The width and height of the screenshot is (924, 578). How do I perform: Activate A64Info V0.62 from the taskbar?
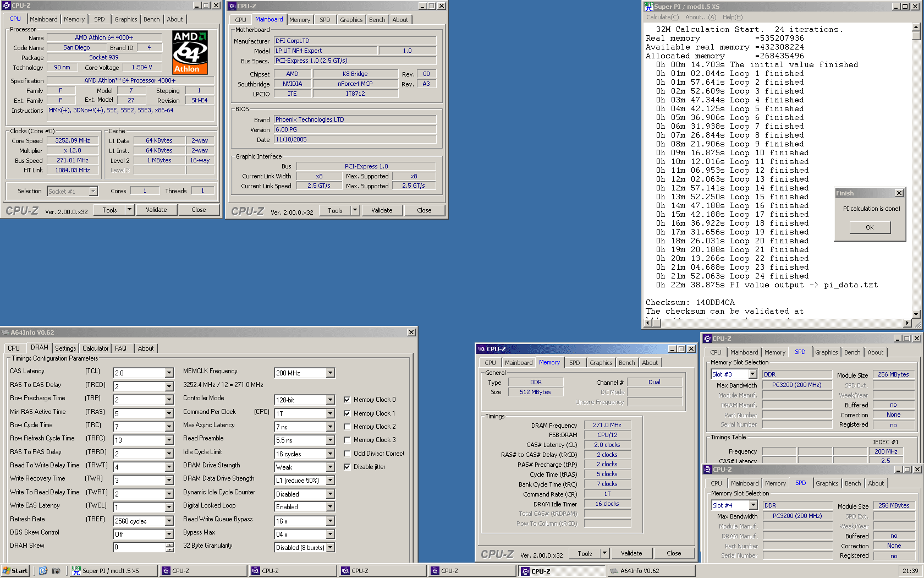pos(651,571)
